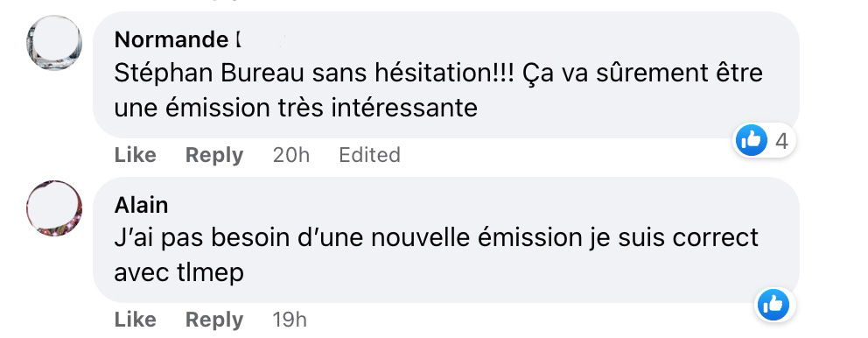Reply to Normande's comment
The height and width of the screenshot is (338, 868).
coord(214,155)
